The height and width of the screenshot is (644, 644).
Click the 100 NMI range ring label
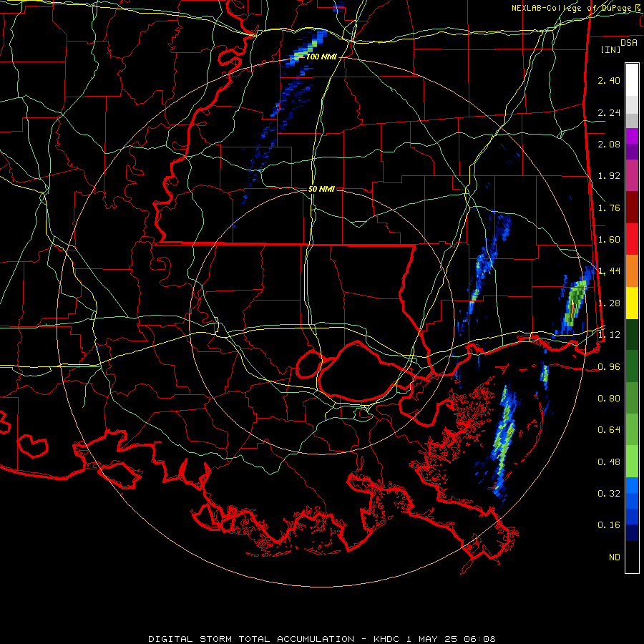click(321, 57)
